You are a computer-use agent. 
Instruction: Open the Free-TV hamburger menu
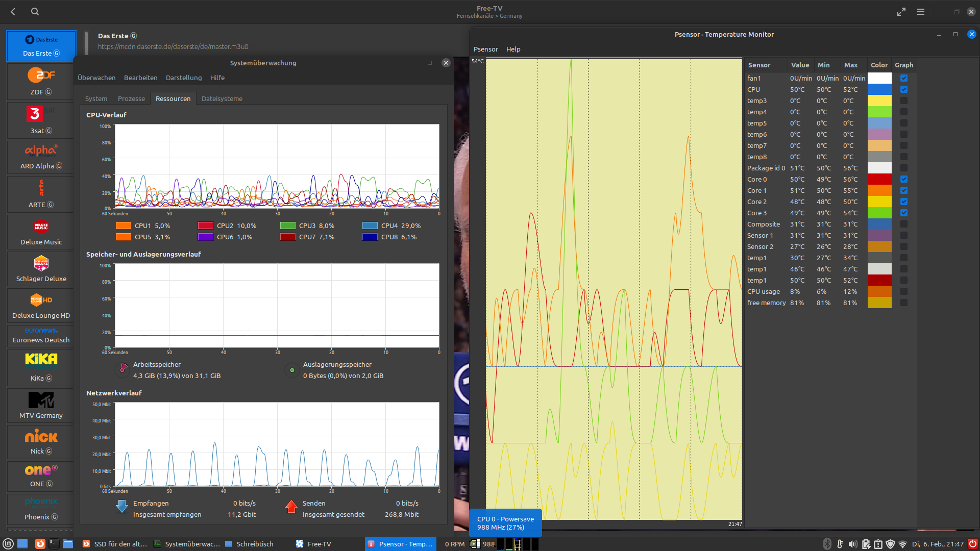pyautogui.click(x=921, y=11)
